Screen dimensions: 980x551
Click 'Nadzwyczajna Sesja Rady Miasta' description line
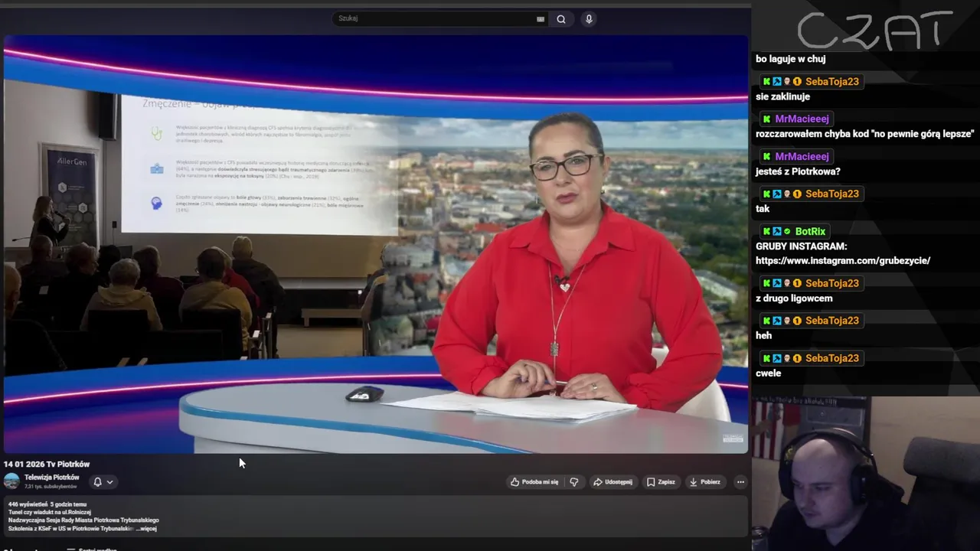[x=83, y=520]
